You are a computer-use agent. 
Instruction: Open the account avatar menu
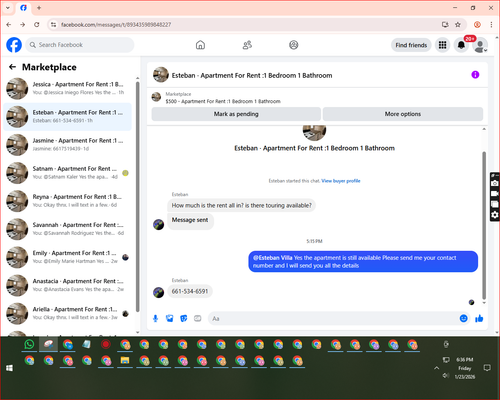pos(480,45)
